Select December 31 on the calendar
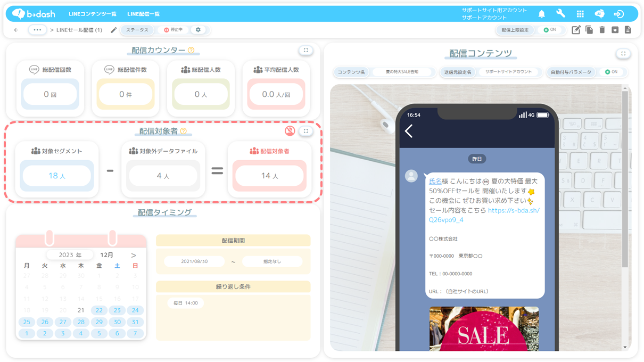Image resolution: width=644 pixels, height=362 pixels. 135,322
